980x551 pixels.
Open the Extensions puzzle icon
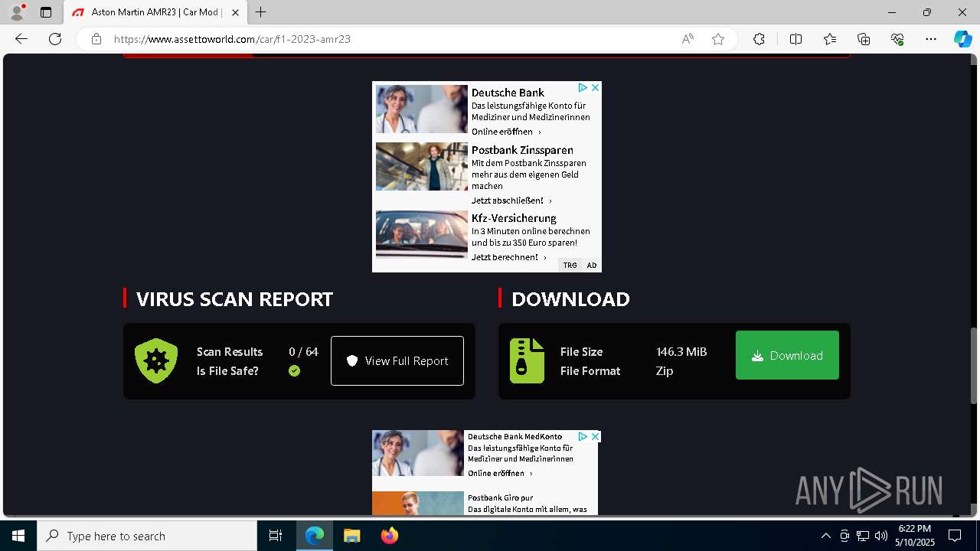tap(759, 39)
